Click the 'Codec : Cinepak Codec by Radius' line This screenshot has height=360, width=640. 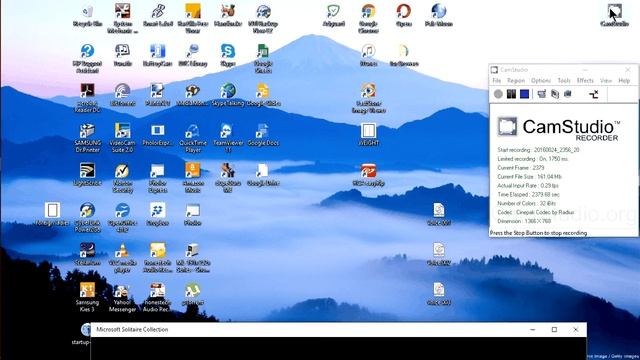point(536,212)
